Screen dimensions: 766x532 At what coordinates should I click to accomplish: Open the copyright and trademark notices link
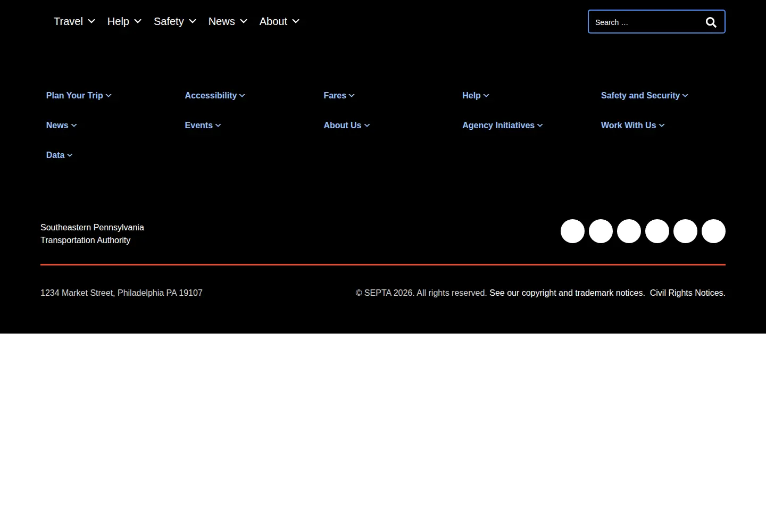point(567,293)
